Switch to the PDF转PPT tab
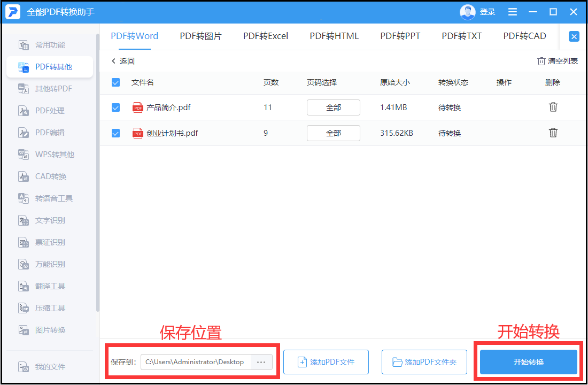Viewport: 588px width, 385px height. (400, 36)
